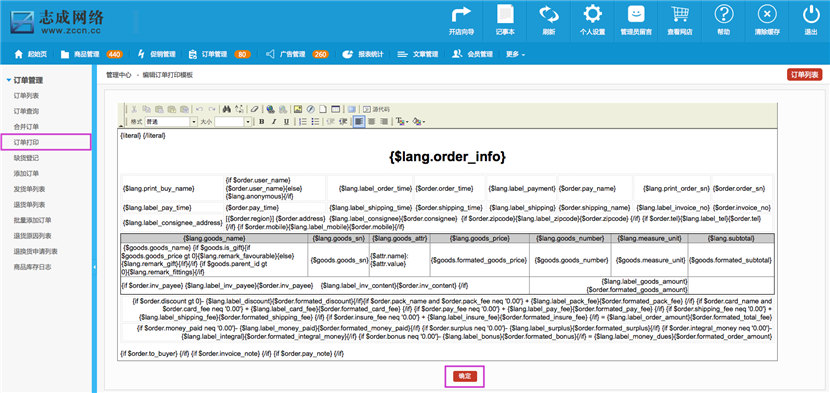This screenshot has height=393, width=830.
Task: Insert a numbered list in the editor
Action: pos(303,122)
